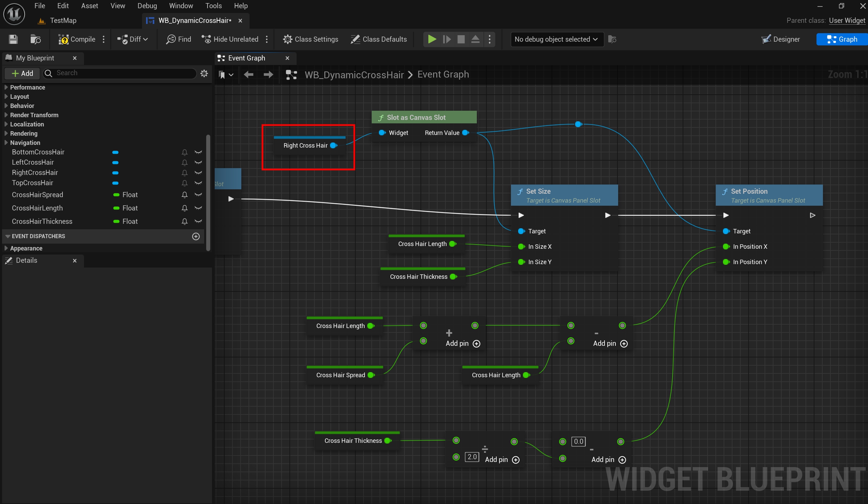
Task: Click the Browse to asset icon
Action: (x=35, y=39)
